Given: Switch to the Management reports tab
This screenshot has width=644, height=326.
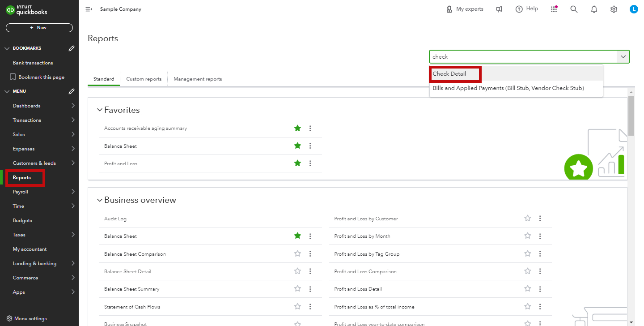Looking at the screenshot, I should tap(198, 79).
